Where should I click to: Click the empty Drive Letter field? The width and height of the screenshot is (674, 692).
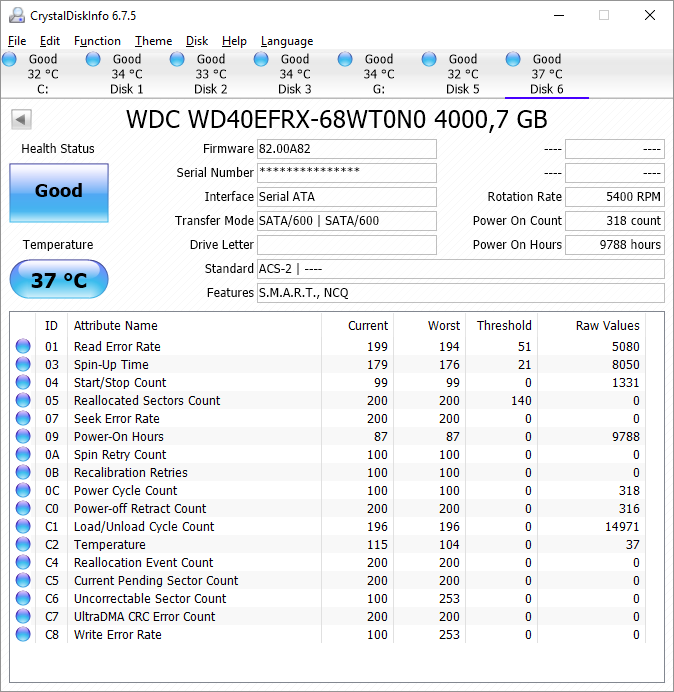347,244
